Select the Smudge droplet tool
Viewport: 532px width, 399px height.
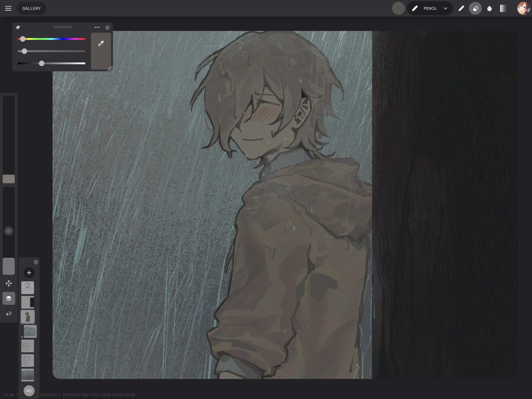pyautogui.click(x=489, y=9)
